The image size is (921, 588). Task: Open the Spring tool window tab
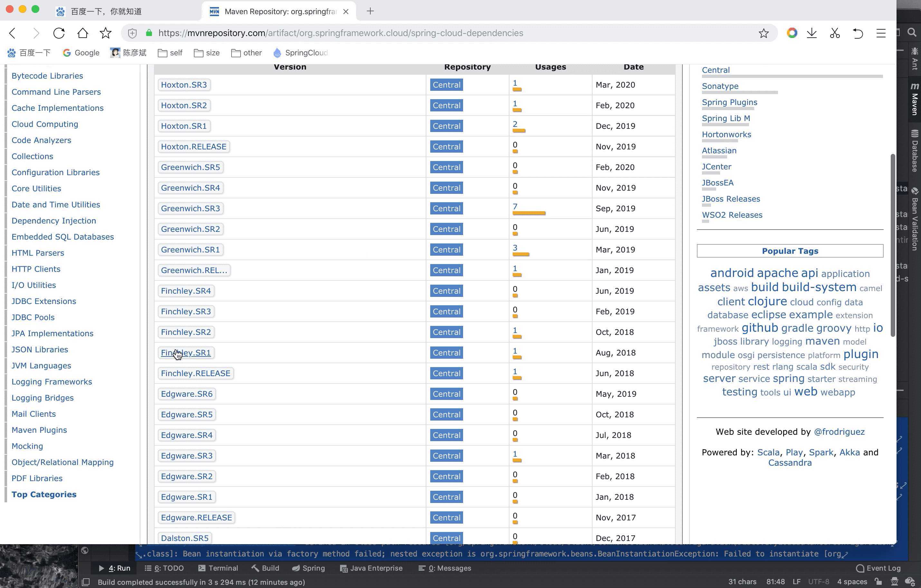click(x=309, y=568)
